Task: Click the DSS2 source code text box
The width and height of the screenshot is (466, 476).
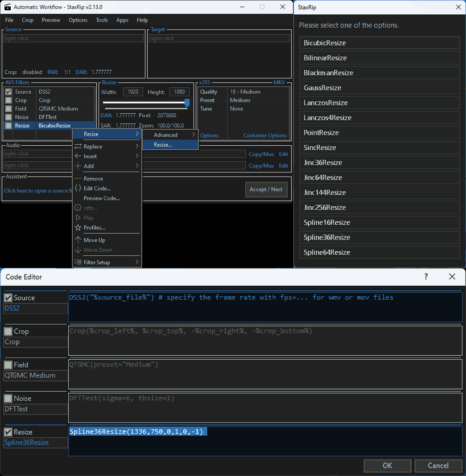Action: pyautogui.click(x=265, y=307)
